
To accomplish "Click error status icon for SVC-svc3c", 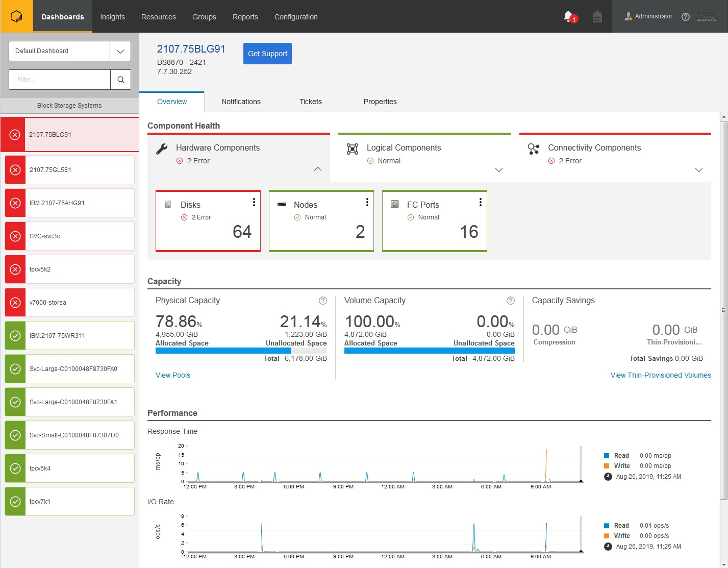I will [x=15, y=236].
